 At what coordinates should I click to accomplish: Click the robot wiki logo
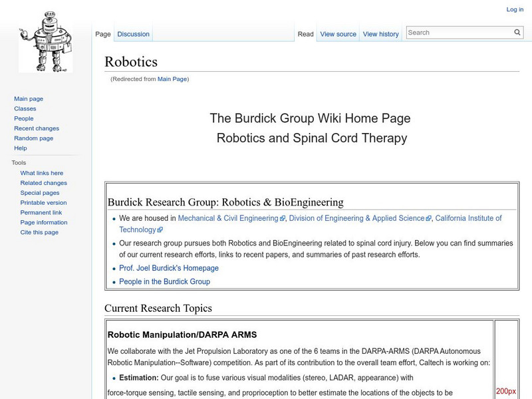coord(45,41)
